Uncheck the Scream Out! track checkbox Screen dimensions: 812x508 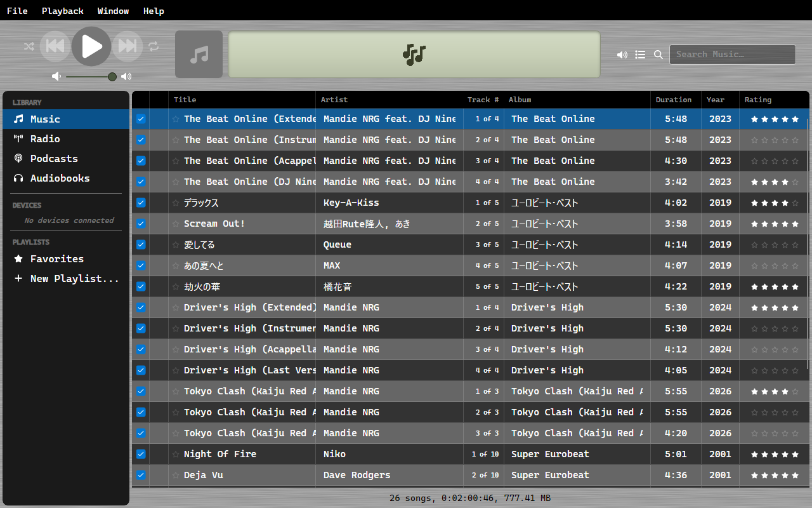(141, 224)
